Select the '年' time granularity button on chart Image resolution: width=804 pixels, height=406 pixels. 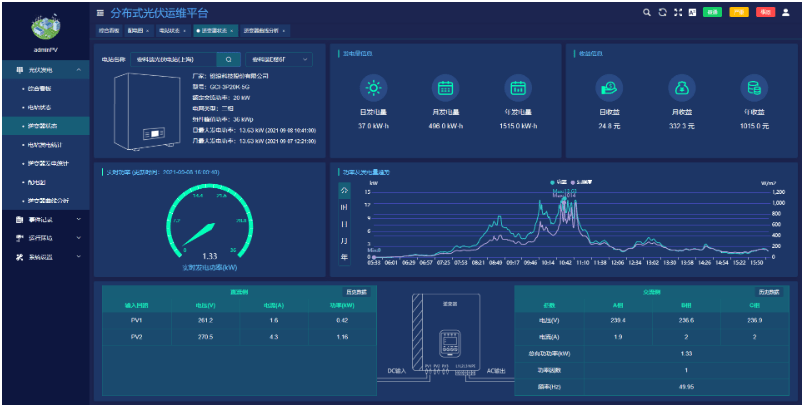pos(345,257)
